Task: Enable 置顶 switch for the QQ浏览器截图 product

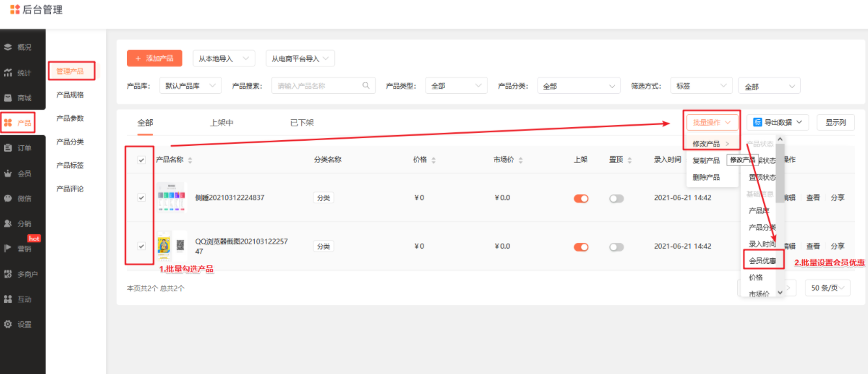Action: coord(616,247)
